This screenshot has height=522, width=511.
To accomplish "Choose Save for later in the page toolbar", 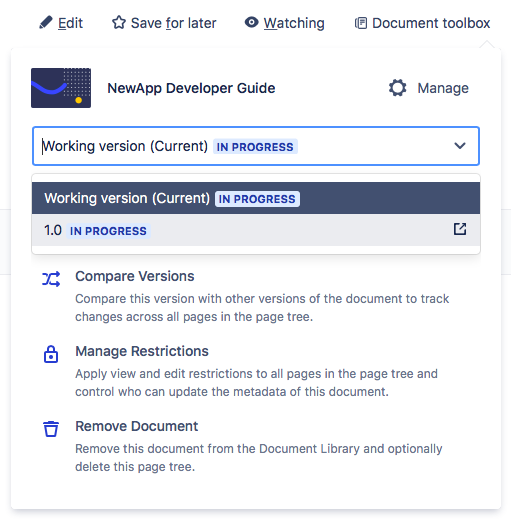I will [173, 23].
